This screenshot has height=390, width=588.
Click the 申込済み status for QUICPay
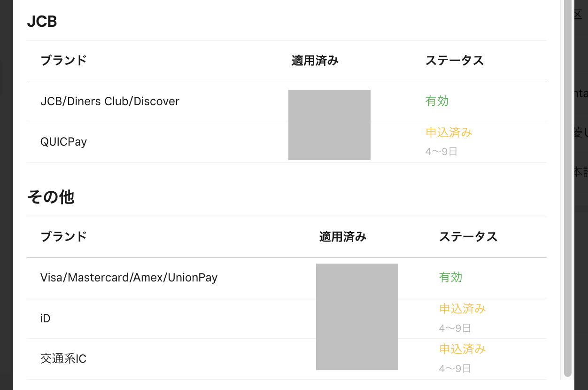(x=449, y=133)
